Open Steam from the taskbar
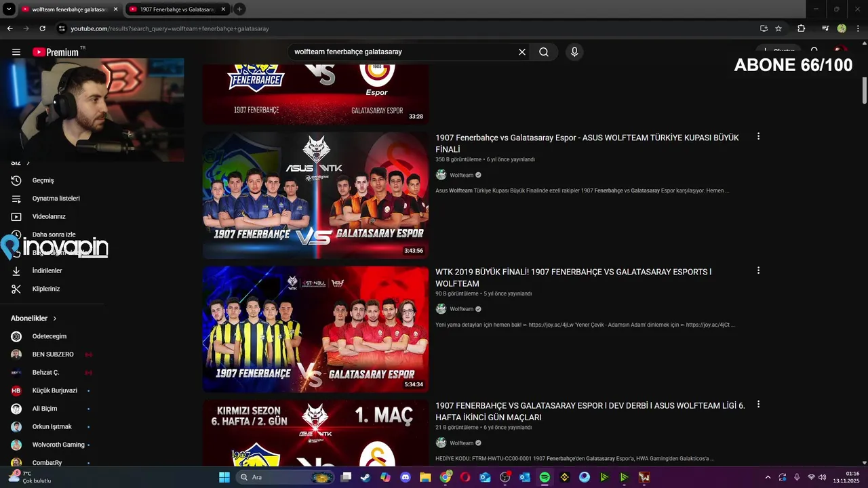This screenshot has width=868, height=488. (x=366, y=477)
